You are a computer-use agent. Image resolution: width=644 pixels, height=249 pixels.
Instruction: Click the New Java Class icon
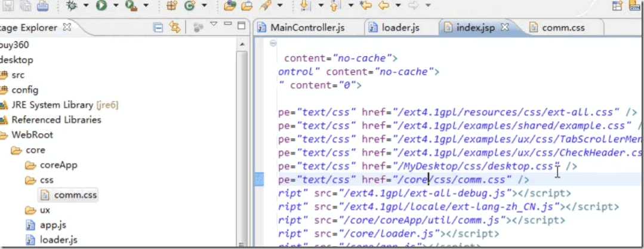click(189, 5)
